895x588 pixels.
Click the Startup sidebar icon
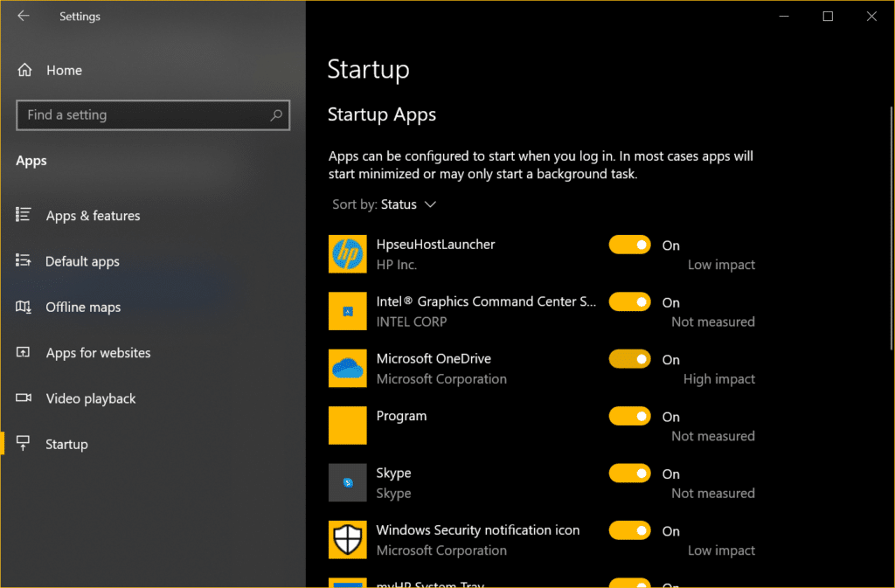point(24,443)
